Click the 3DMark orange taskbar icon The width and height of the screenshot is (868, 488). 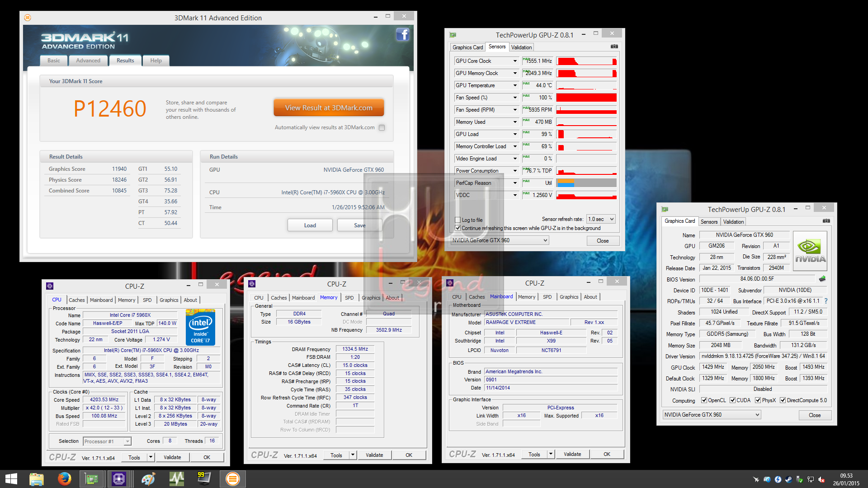click(x=233, y=479)
